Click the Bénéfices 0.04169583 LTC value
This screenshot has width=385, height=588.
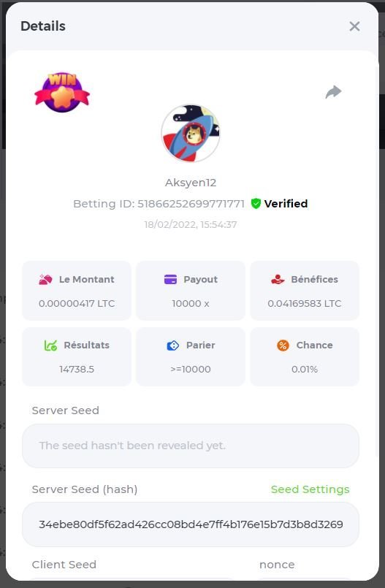click(305, 303)
